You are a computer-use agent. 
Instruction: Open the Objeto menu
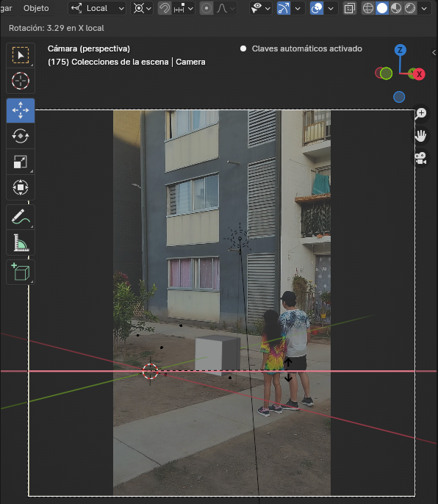click(x=36, y=8)
